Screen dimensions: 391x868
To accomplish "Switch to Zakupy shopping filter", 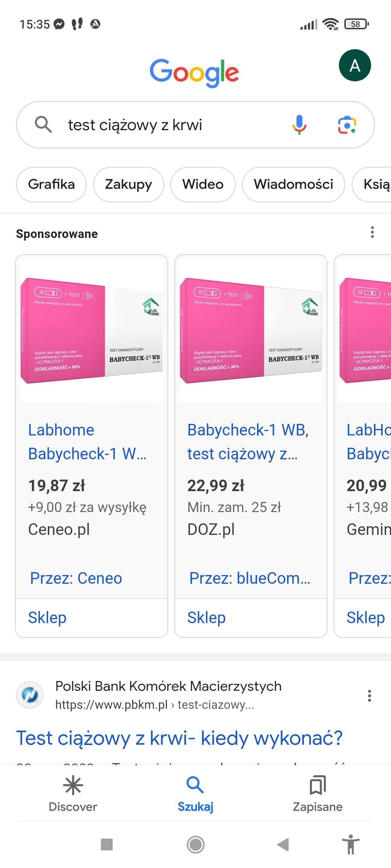I will click(x=129, y=184).
